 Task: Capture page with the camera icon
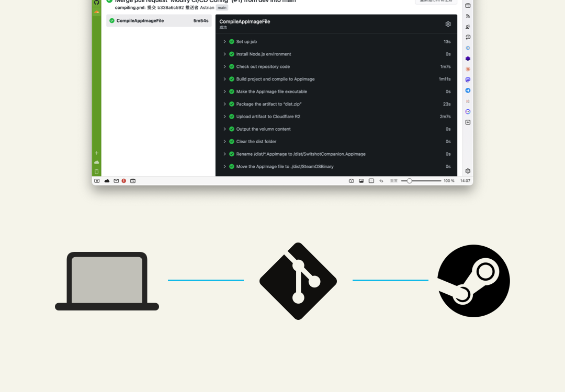pyautogui.click(x=352, y=181)
